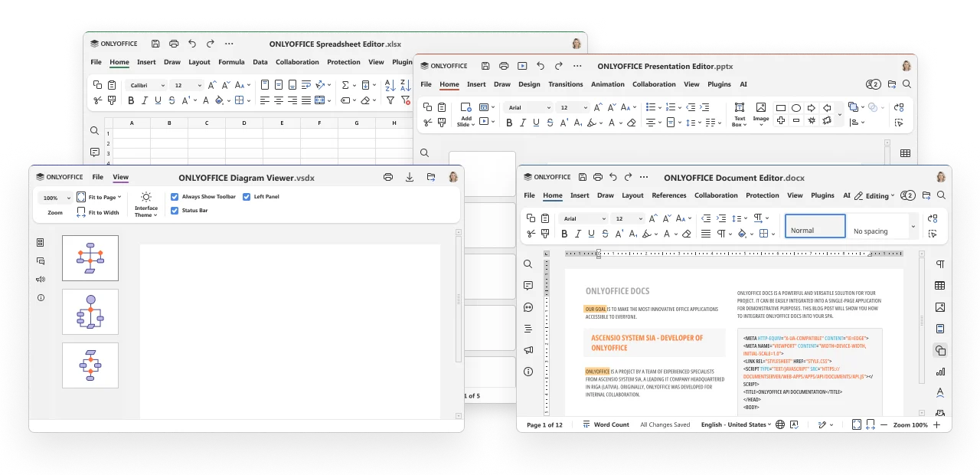Toggle the Always Show Toolbar checkbox

[175, 197]
